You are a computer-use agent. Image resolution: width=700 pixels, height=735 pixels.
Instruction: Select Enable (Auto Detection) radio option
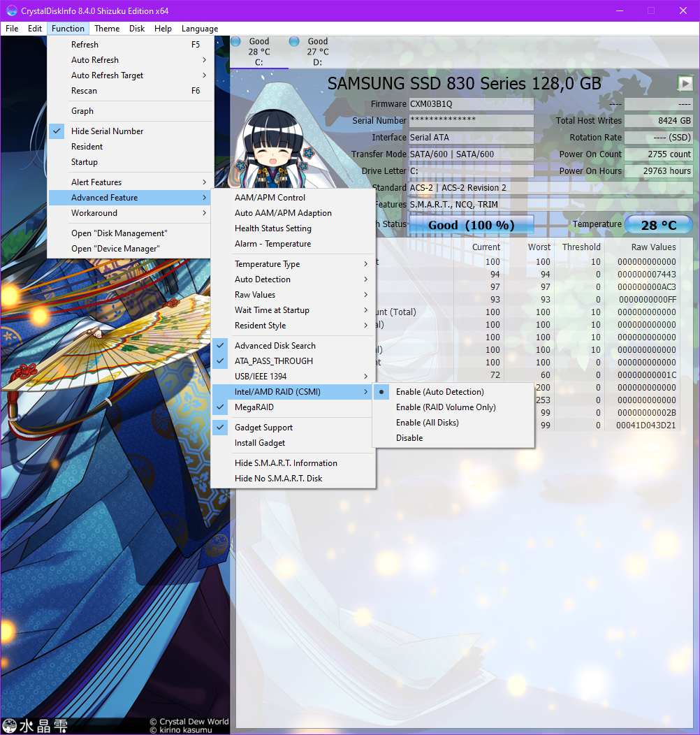point(453,391)
